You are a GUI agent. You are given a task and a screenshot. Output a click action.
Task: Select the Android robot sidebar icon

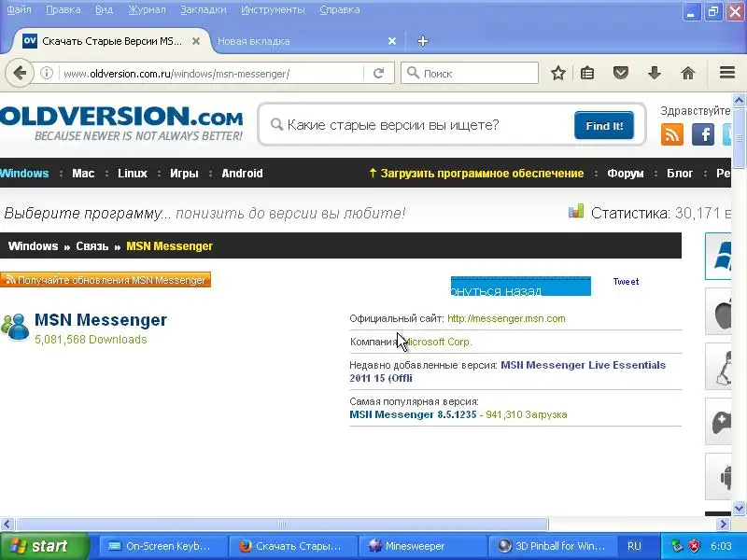point(718,476)
